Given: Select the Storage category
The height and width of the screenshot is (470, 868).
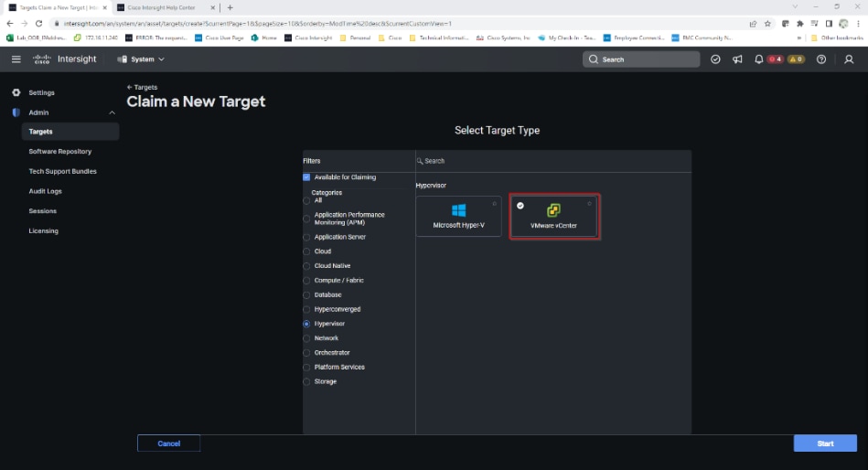Looking at the screenshot, I should 306,381.
